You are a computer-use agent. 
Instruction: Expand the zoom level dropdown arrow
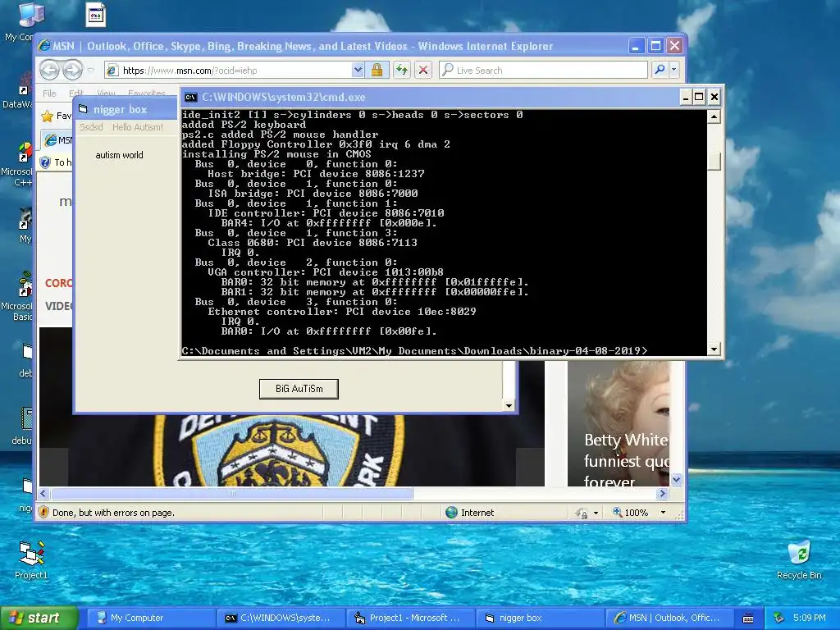[663, 513]
